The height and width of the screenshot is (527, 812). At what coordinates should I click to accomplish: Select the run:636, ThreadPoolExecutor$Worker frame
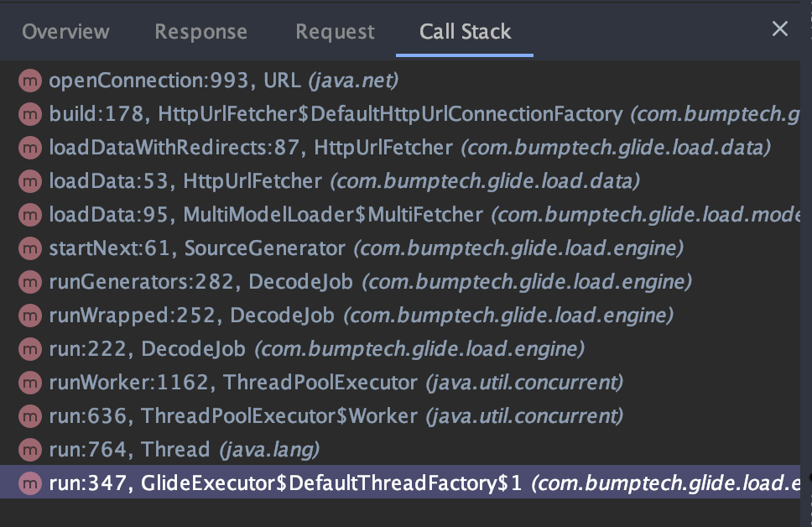tap(400, 416)
